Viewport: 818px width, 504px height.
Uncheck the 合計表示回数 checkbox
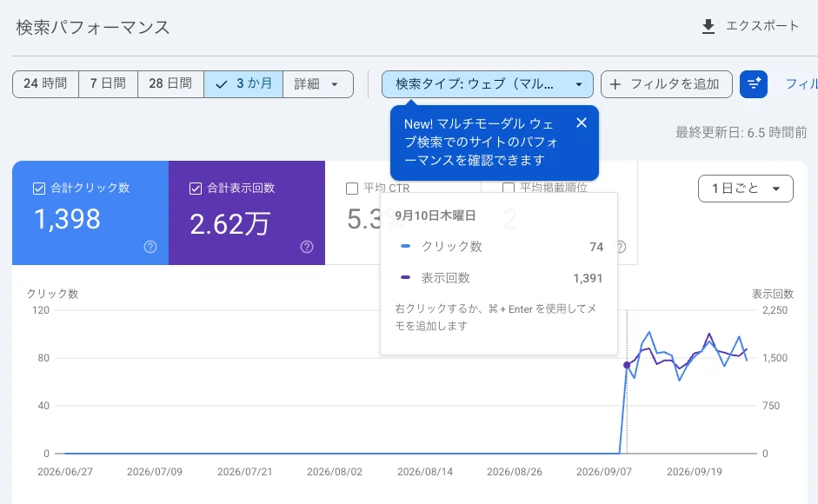(196, 189)
